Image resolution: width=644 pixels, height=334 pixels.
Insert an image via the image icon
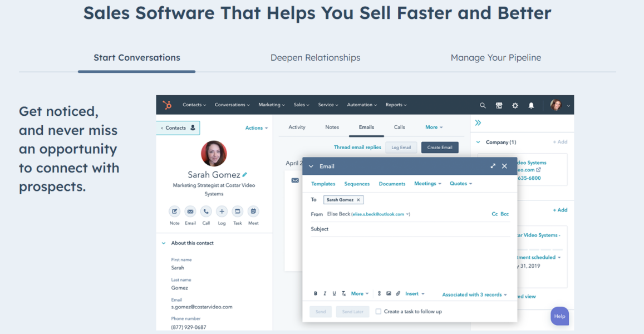point(389,293)
